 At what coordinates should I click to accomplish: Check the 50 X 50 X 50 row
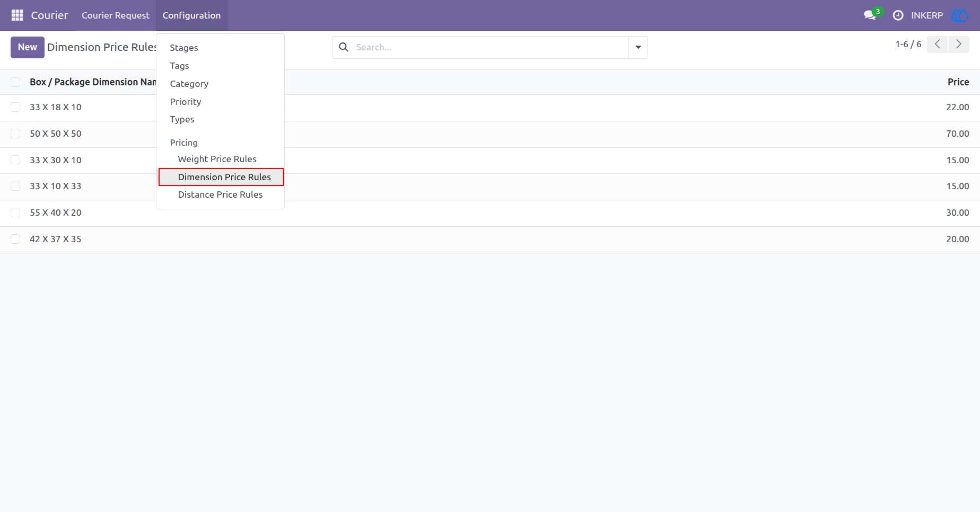tap(15, 134)
